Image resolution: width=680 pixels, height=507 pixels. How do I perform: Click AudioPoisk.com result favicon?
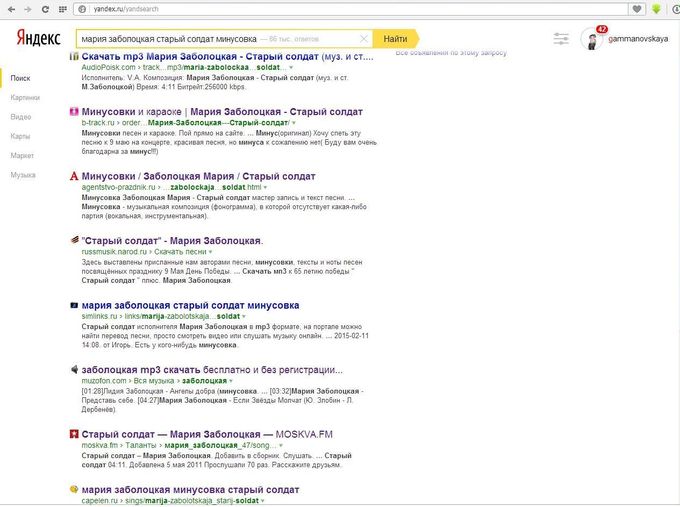coord(74,56)
